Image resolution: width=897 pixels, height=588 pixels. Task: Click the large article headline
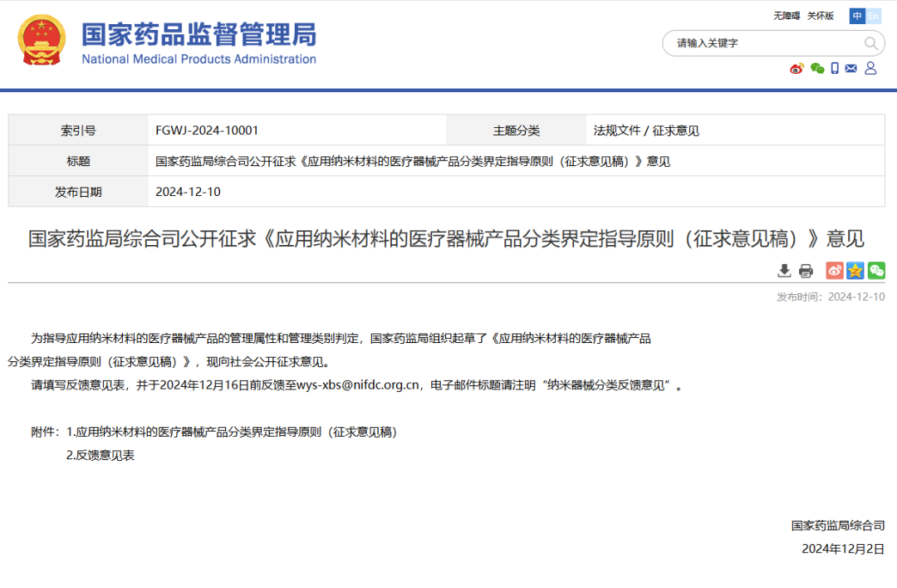[446, 239]
